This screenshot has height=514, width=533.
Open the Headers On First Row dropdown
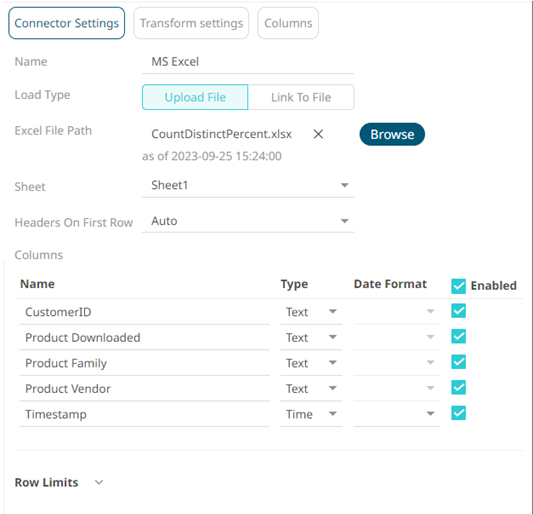click(248, 221)
